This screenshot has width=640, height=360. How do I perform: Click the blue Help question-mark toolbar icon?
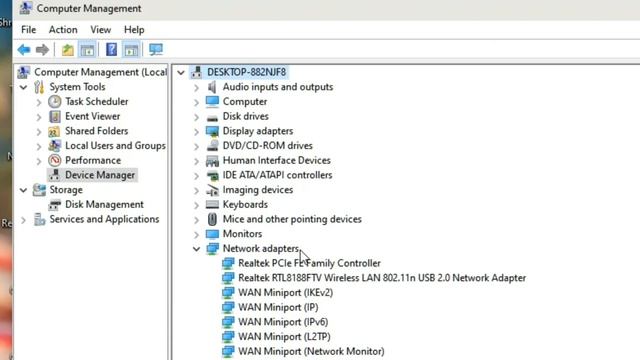tap(111, 50)
